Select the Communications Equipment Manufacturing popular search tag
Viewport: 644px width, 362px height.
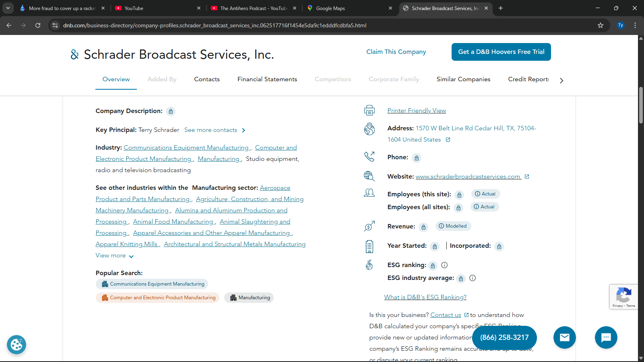point(152,284)
